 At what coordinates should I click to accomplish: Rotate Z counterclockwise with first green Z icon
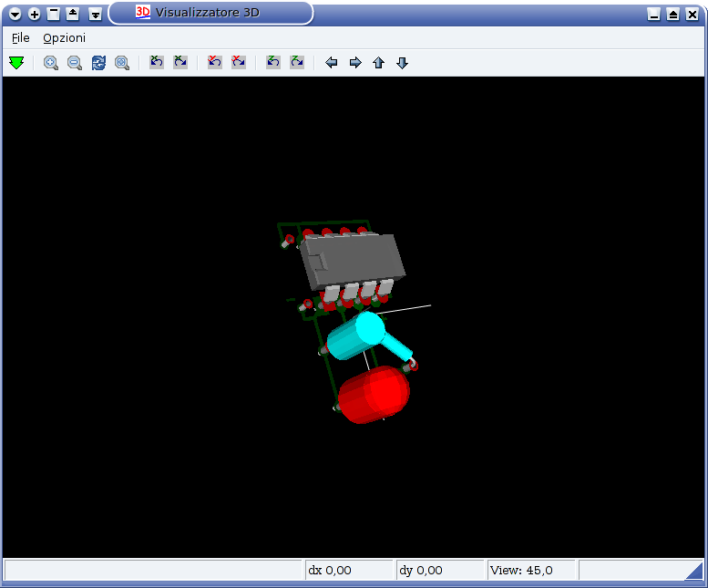273,61
